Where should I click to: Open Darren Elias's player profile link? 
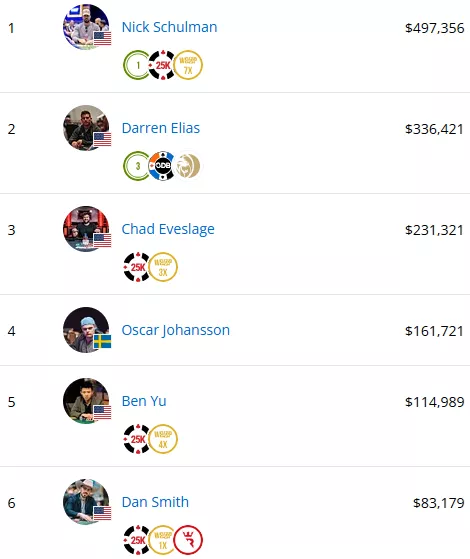(x=161, y=128)
